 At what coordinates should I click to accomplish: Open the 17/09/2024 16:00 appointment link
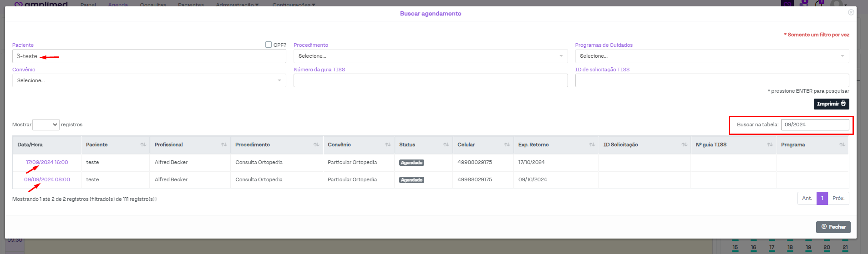(47, 162)
